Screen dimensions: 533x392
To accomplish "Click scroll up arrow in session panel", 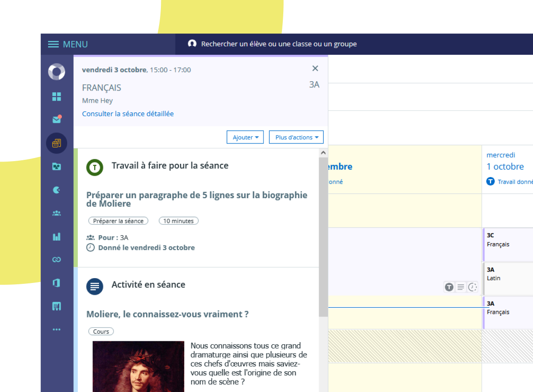I will coord(324,153).
